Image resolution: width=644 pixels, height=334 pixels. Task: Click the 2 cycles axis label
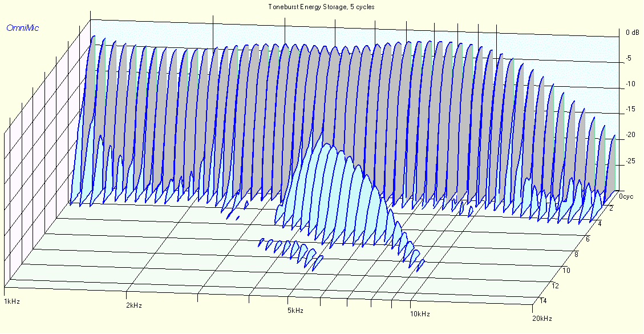[611, 208]
